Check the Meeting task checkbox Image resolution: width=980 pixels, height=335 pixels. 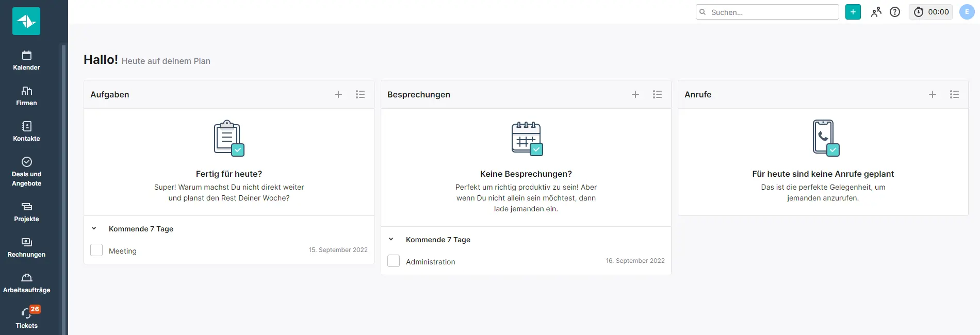(x=96, y=250)
